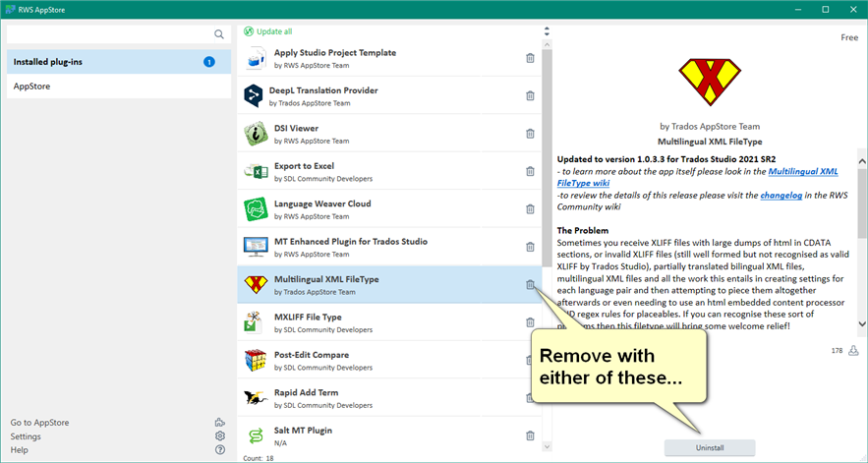The image size is (868, 463).
Task: Open the Installed plug-ins section
Action: (x=119, y=62)
